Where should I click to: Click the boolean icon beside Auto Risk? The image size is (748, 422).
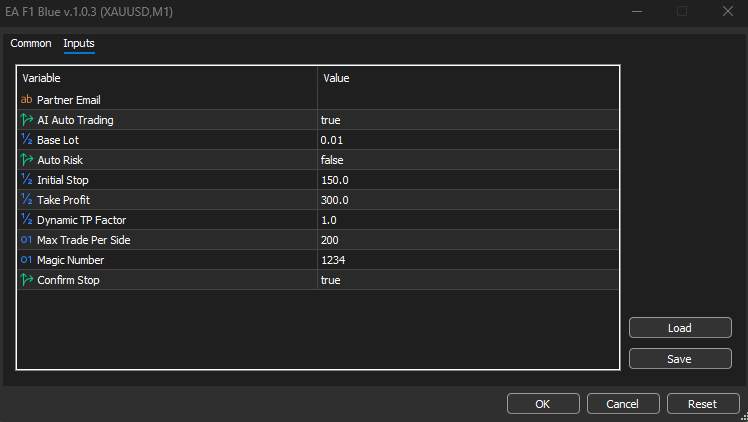coord(27,160)
